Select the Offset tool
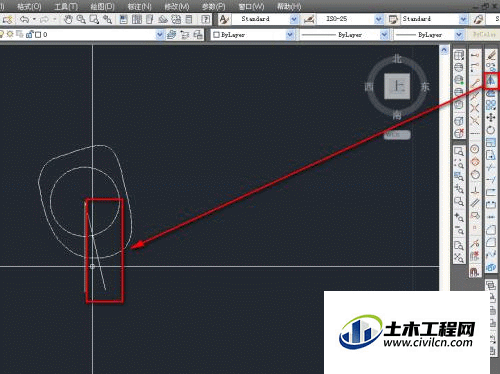 [491, 93]
